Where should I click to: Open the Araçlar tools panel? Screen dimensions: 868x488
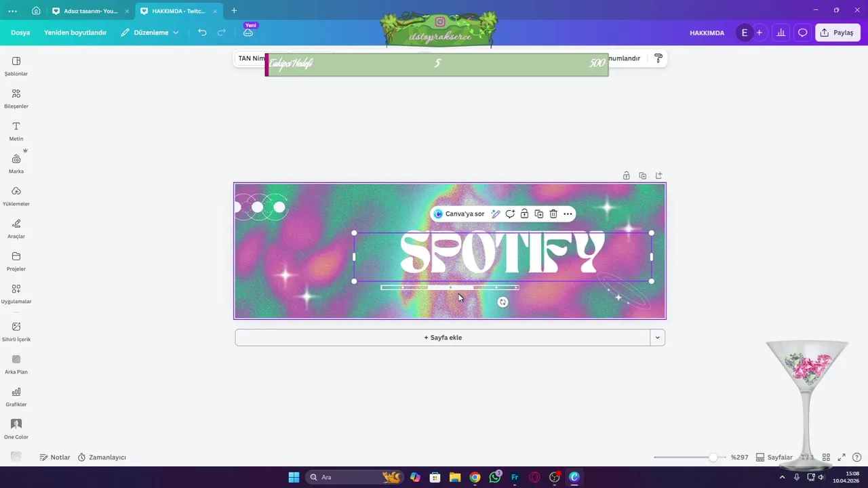click(16, 228)
